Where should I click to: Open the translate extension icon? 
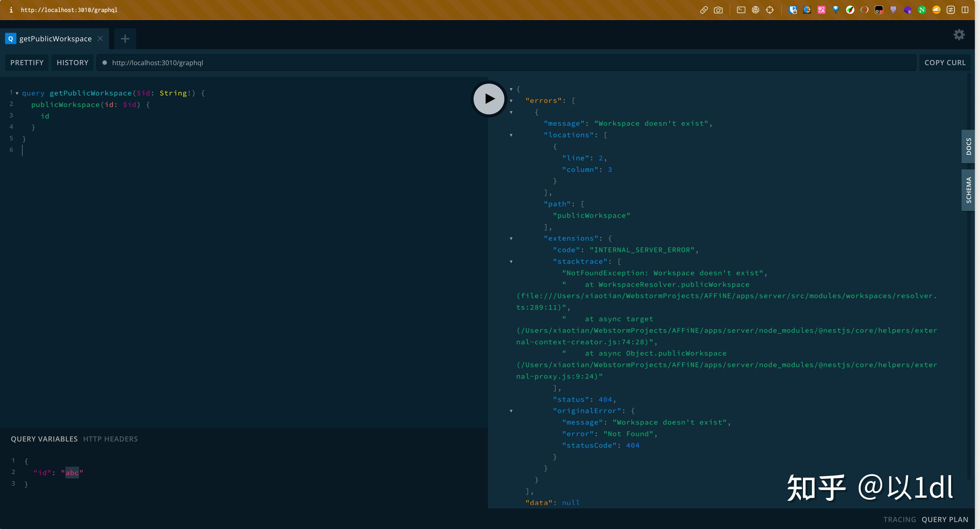821,10
